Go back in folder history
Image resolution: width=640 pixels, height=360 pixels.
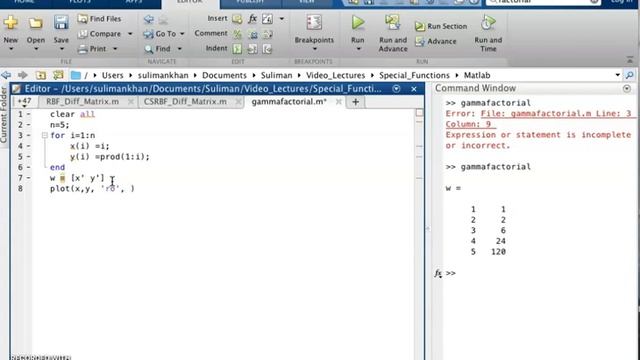pyautogui.click(x=6, y=75)
